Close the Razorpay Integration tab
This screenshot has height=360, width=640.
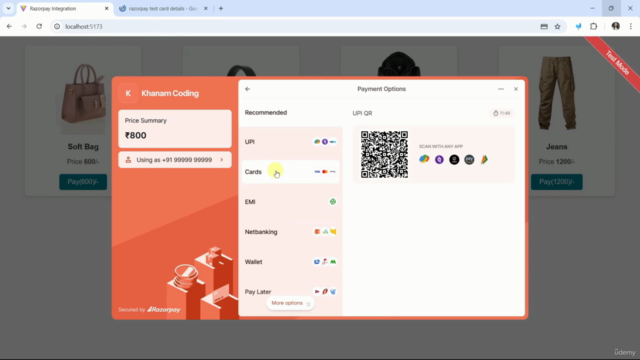coord(107,9)
